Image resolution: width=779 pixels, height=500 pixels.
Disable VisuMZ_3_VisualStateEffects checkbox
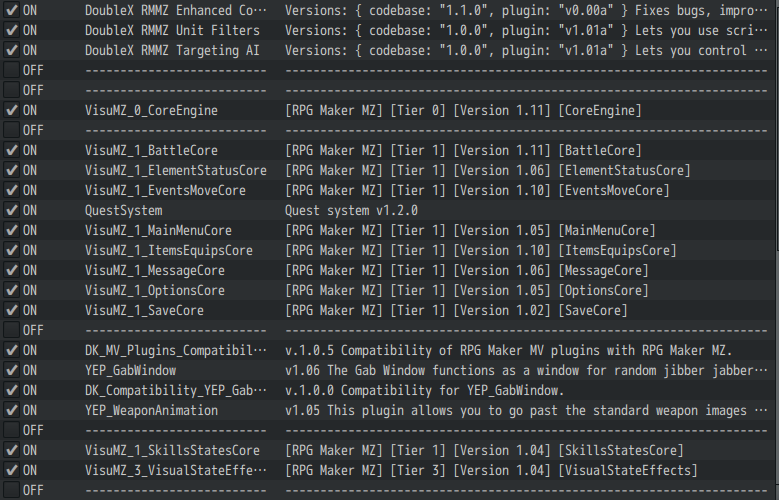(x=11, y=470)
